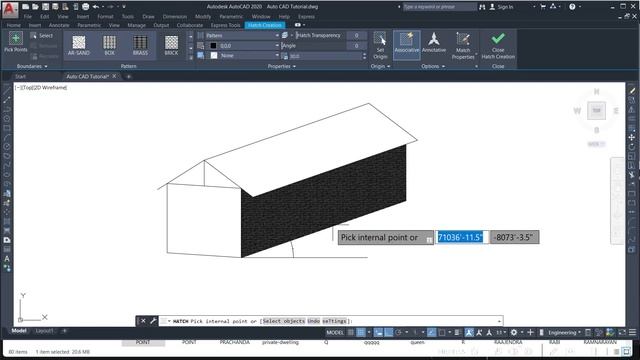
Task: Open the hatch type Pattern dropdown
Action: pyautogui.click(x=242, y=36)
